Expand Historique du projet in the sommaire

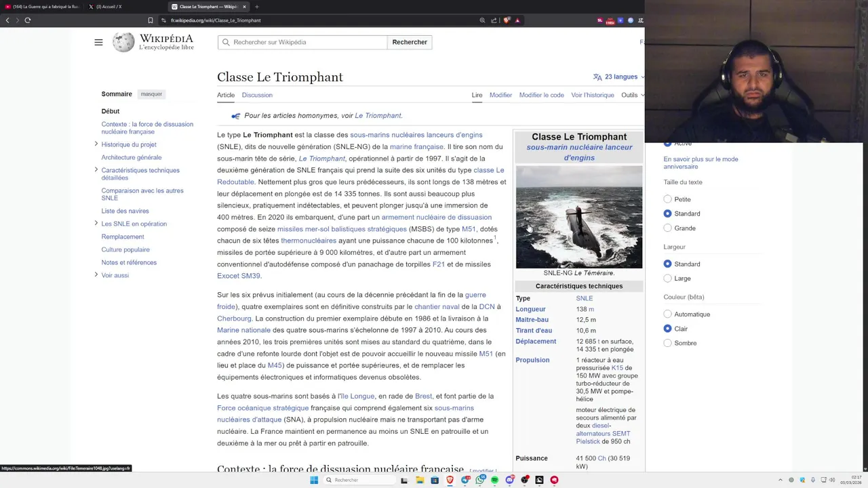pyautogui.click(x=96, y=144)
